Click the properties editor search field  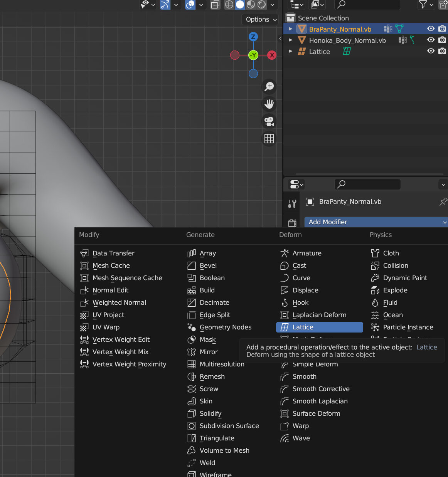pyautogui.click(x=367, y=184)
